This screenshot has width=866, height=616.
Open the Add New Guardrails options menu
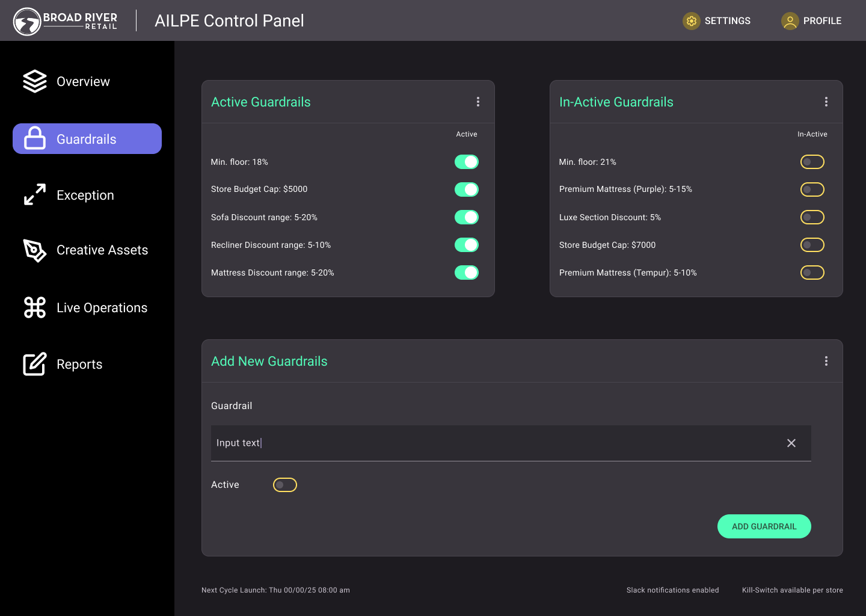click(x=826, y=361)
